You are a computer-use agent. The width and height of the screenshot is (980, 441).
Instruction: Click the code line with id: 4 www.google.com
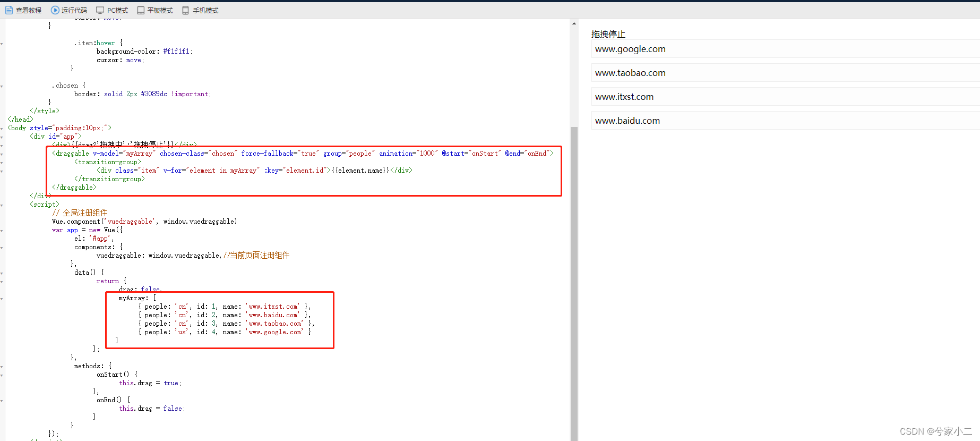tap(225, 332)
